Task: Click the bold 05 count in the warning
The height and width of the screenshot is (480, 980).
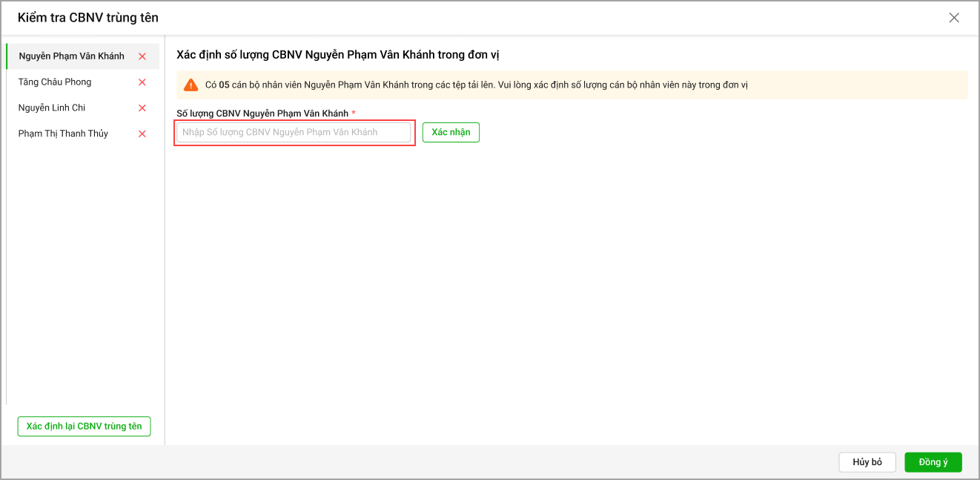Action: click(224, 85)
